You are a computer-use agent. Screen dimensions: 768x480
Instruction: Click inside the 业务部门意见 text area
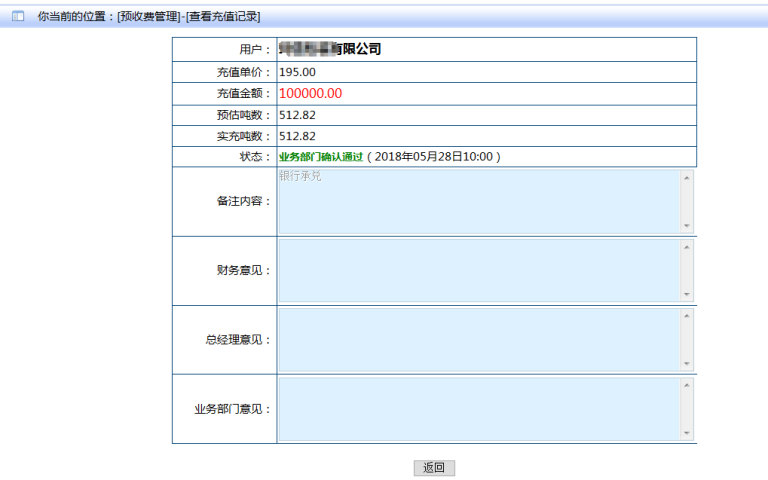coord(478,408)
